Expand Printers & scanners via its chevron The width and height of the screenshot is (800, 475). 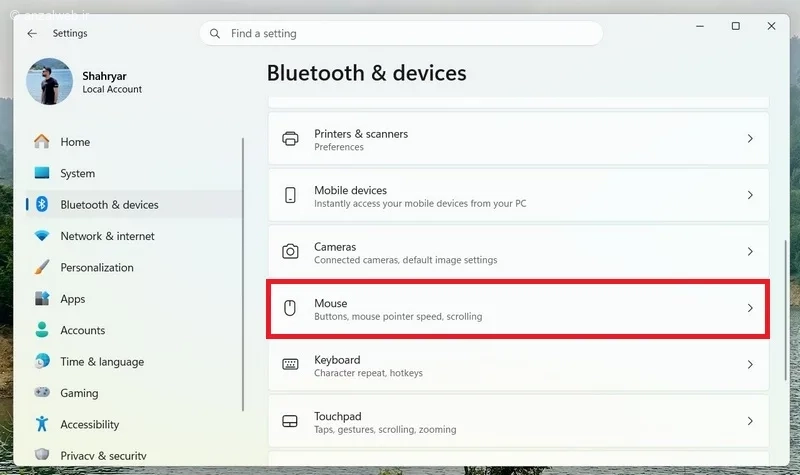click(x=750, y=139)
